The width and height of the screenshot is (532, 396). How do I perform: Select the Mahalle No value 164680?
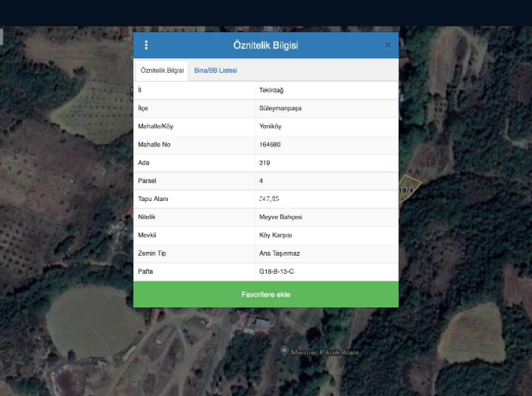(x=270, y=145)
